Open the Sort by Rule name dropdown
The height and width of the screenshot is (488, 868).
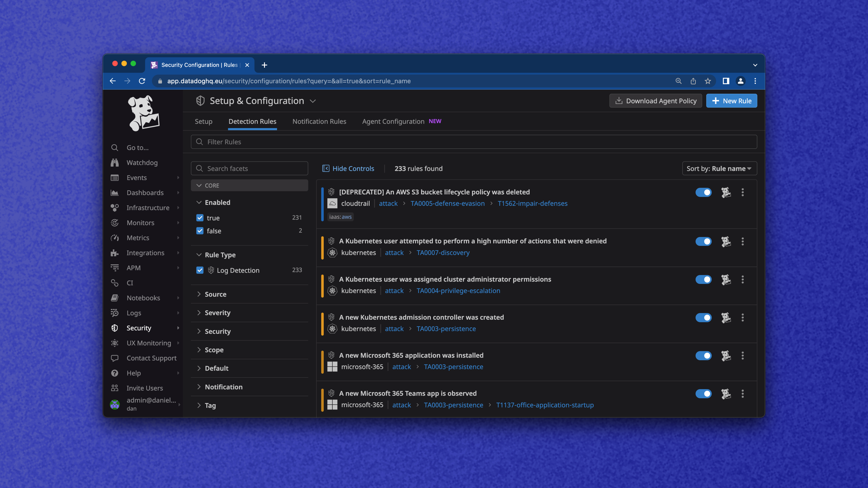pyautogui.click(x=719, y=168)
